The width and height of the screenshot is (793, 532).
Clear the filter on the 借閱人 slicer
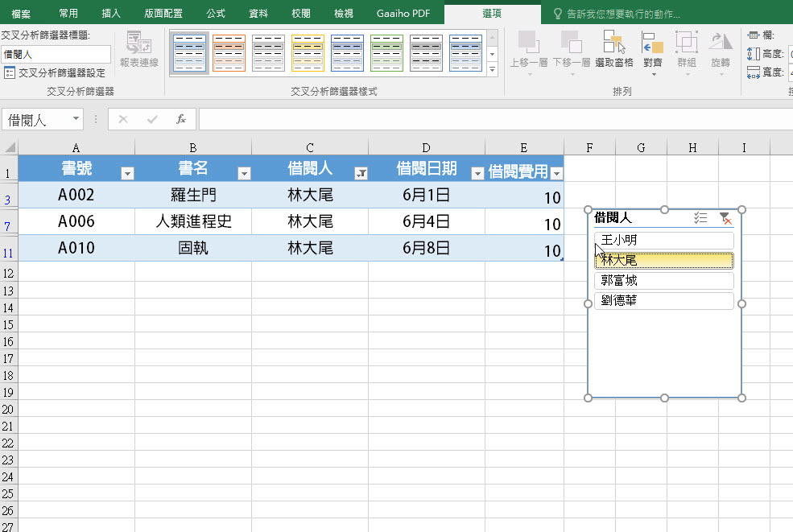(725, 218)
